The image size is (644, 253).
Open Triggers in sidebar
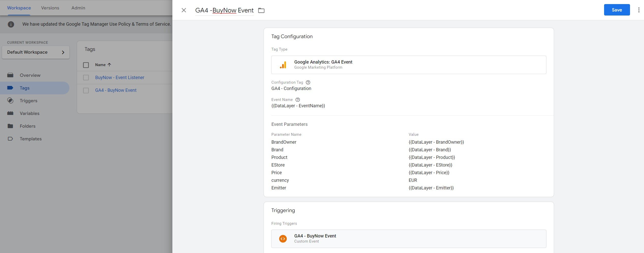(28, 101)
